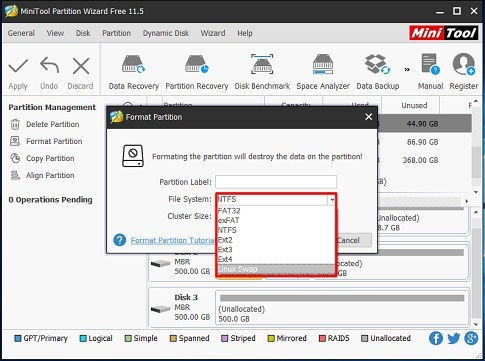The width and height of the screenshot is (485, 361).
Task: Click the Logical legend swatch
Action: [83, 339]
